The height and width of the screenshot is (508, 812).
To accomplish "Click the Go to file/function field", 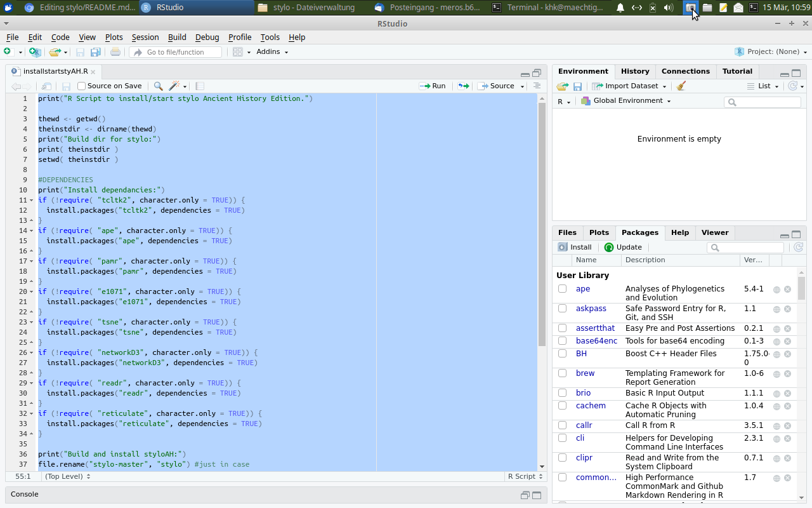I will 175,52.
